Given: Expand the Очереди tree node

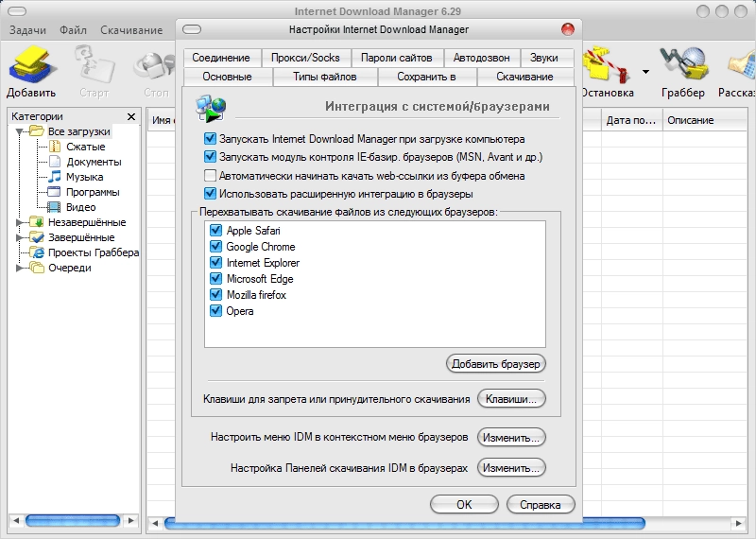Looking at the screenshot, I should [x=19, y=268].
